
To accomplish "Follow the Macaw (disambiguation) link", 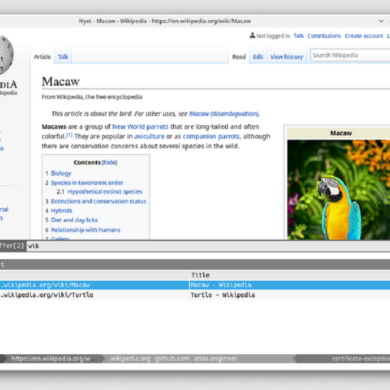I will click(x=224, y=114).
